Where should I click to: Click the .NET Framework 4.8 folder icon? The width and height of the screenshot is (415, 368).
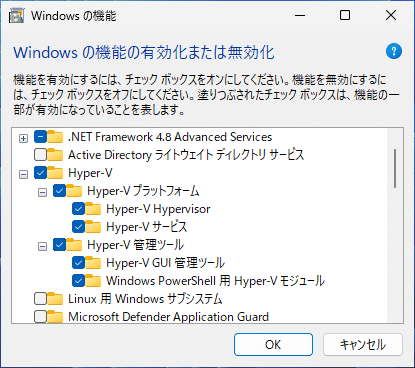[55, 137]
